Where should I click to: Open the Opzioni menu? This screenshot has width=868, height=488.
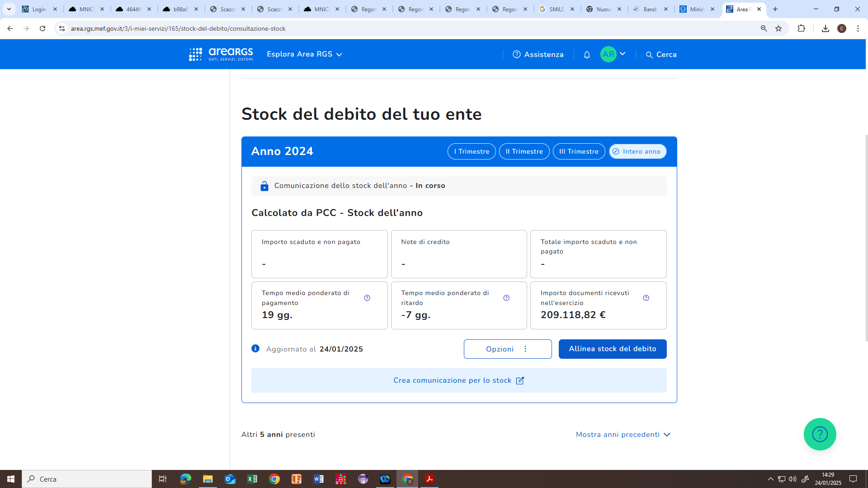pyautogui.click(x=507, y=349)
